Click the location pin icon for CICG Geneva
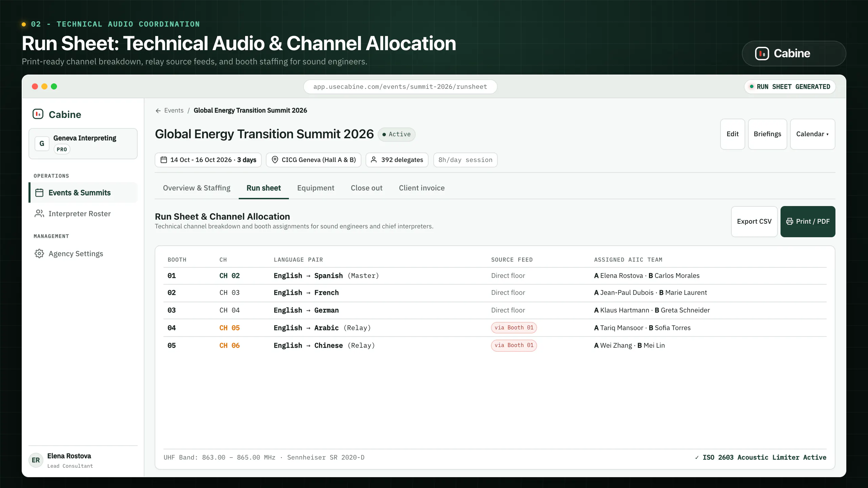868x488 pixels. pyautogui.click(x=275, y=160)
